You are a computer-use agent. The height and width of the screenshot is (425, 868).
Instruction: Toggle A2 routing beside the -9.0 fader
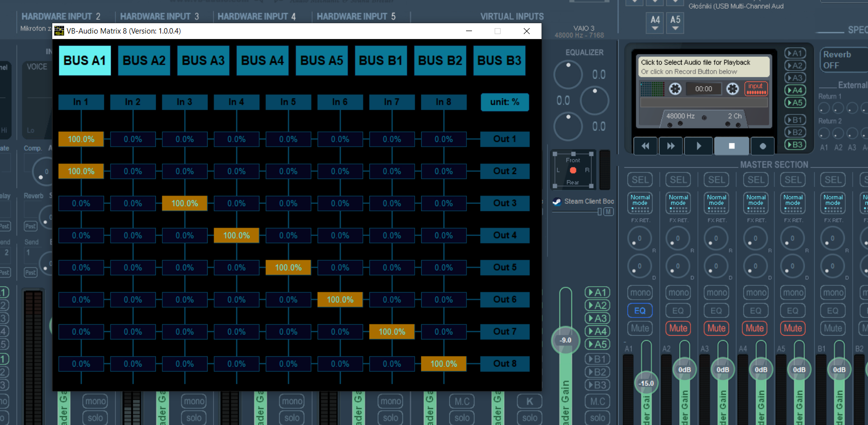[x=597, y=306]
